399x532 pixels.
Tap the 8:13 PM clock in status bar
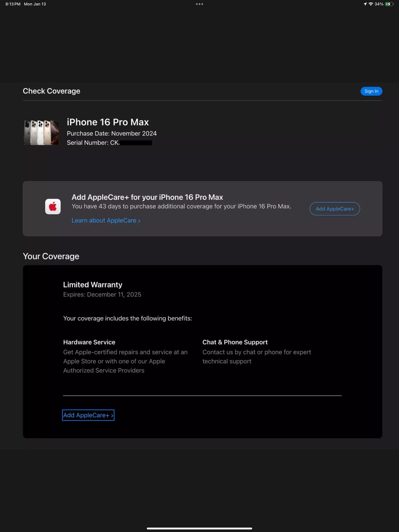13,4
